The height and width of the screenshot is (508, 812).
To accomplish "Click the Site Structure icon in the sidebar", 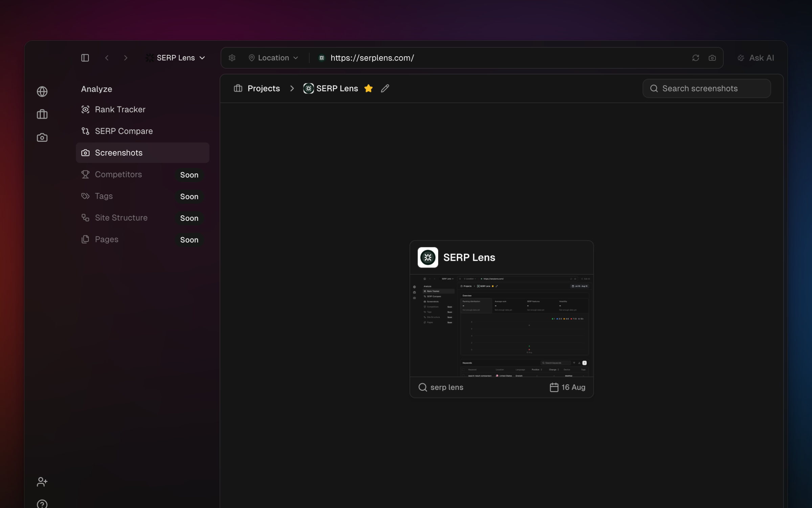I will coord(85,218).
